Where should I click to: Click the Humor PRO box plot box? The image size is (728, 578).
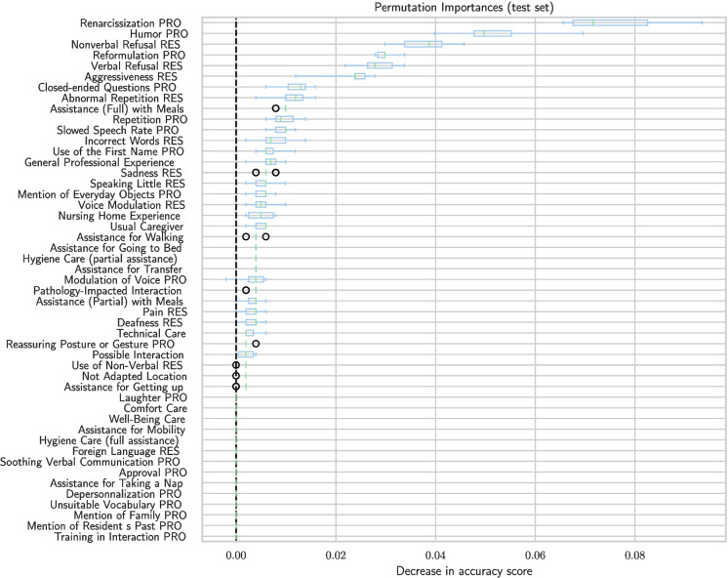493,33
